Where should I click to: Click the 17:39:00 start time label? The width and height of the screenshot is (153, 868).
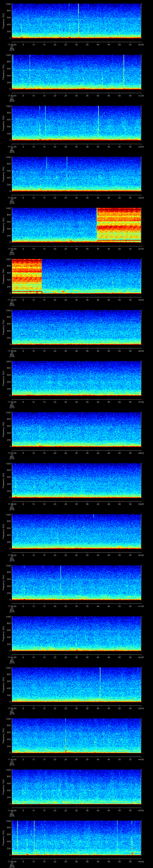pyautogui.click(x=12, y=555)
